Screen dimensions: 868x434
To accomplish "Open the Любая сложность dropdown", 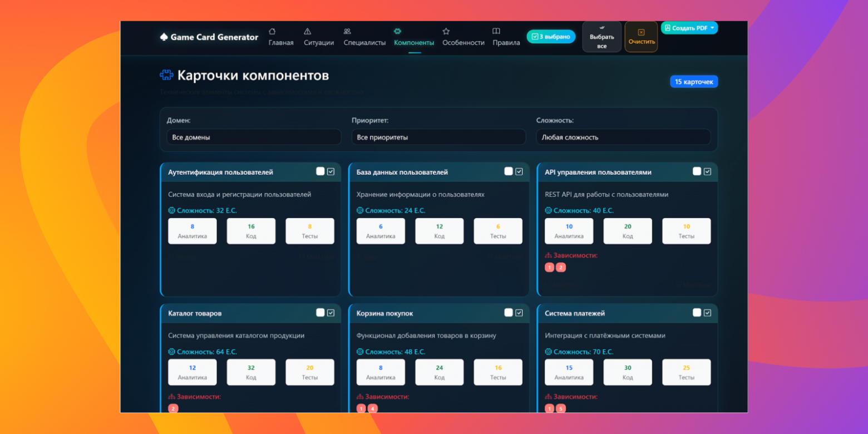I will (x=623, y=137).
